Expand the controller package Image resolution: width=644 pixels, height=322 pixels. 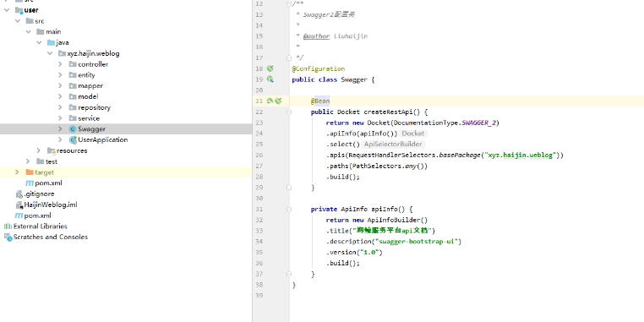[60, 64]
